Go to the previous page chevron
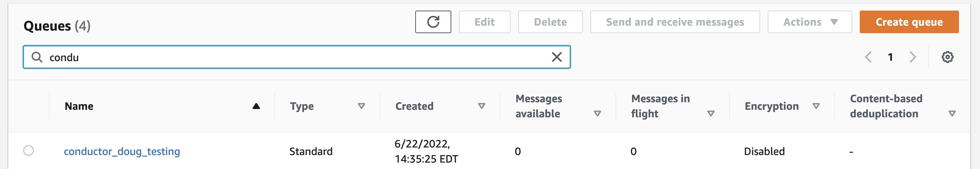980x169 pixels. point(868,57)
